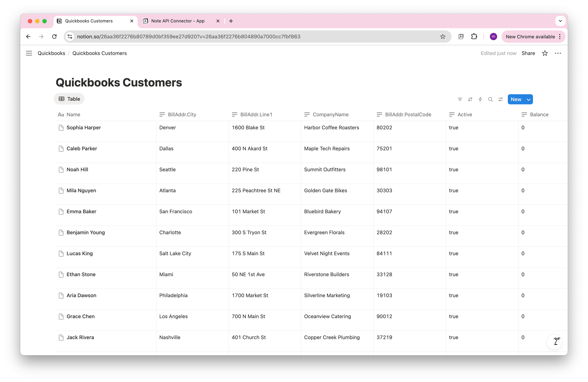The width and height of the screenshot is (588, 382).
Task: Close the Quickbooks Customers tab
Action: point(132,21)
